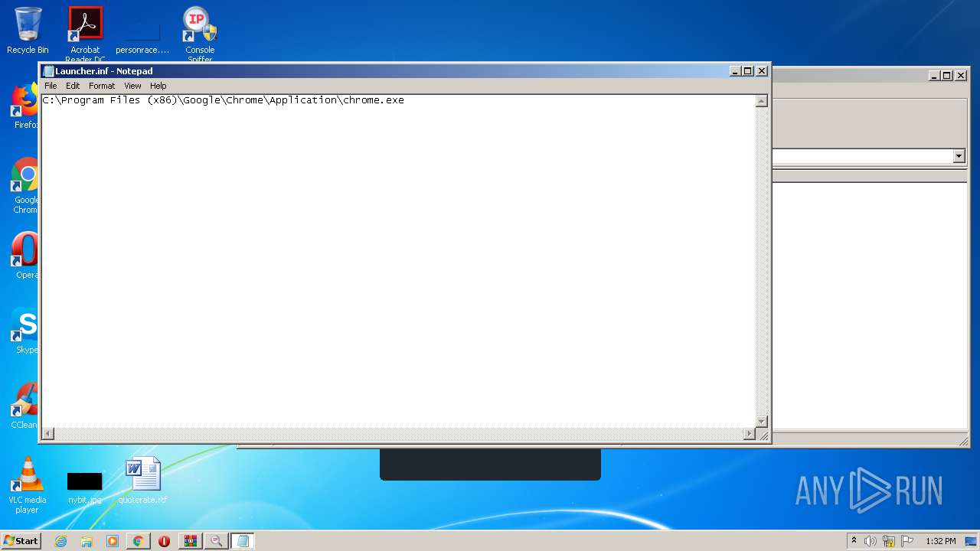Open the Help menu in Notepad
980x551 pixels.
(x=158, y=86)
